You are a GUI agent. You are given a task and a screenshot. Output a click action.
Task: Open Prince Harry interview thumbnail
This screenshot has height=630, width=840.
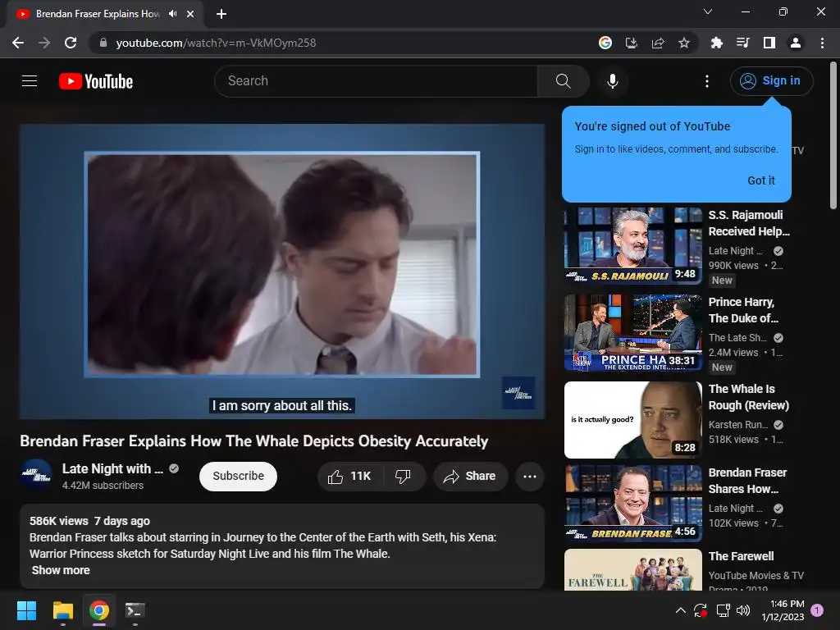tap(632, 332)
